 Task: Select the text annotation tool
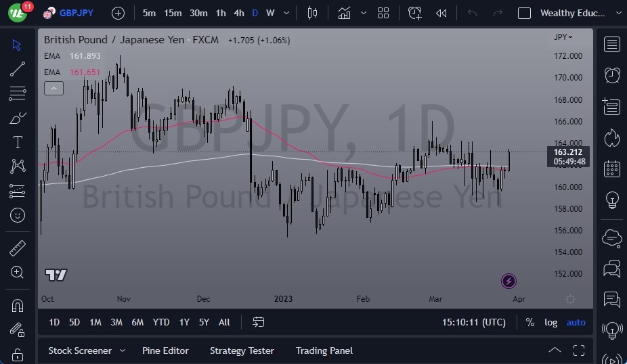click(x=18, y=142)
